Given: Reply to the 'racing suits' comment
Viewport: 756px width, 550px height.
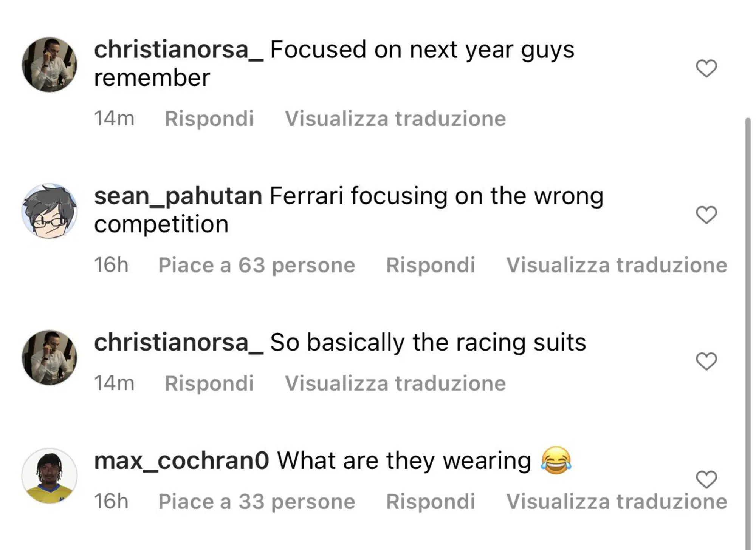Looking at the screenshot, I should click(x=210, y=383).
